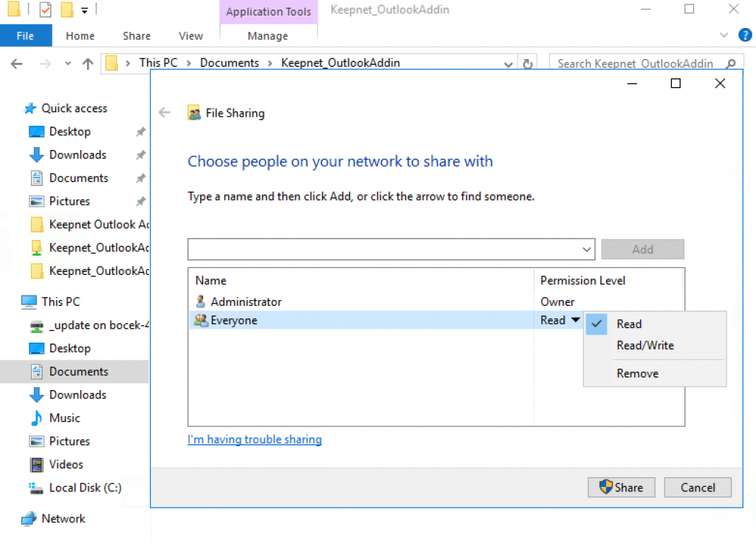Expand the address bar history dropdown
Image resolution: width=756 pixels, height=543 pixels.
pos(508,64)
